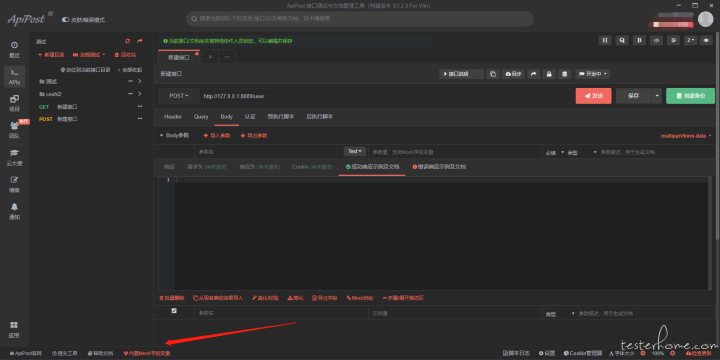Click the database icon next to lock
The height and width of the screenshot is (360, 720).
pyautogui.click(x=565, y=74)
